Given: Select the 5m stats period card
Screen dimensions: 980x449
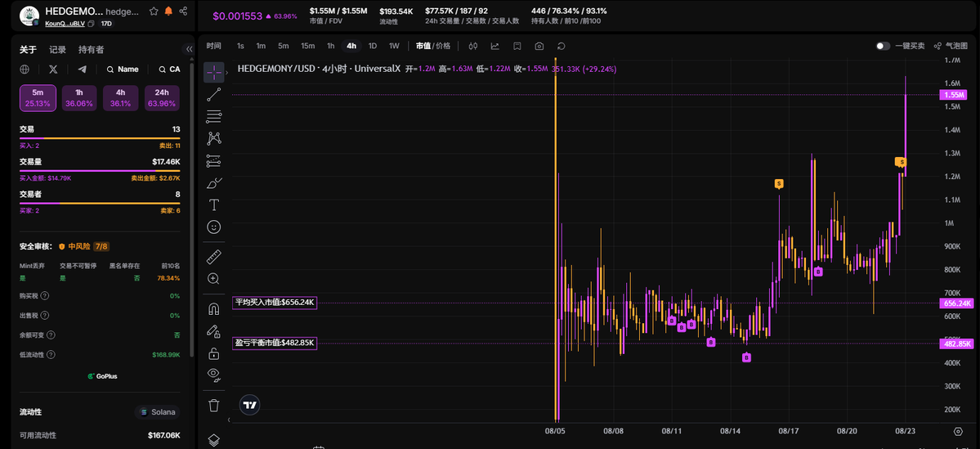Looking at the screenshot, I should [x=38, y=98].
